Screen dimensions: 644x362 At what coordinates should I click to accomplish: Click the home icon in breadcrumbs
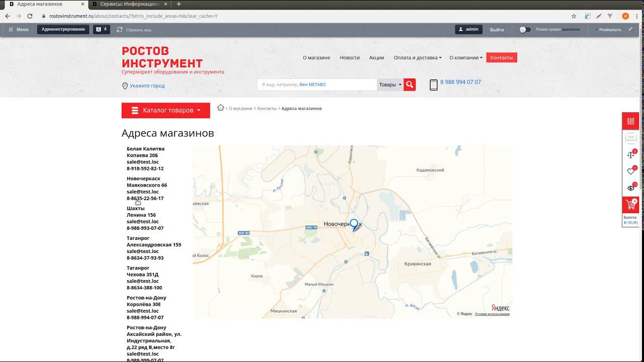pos(220,108)
